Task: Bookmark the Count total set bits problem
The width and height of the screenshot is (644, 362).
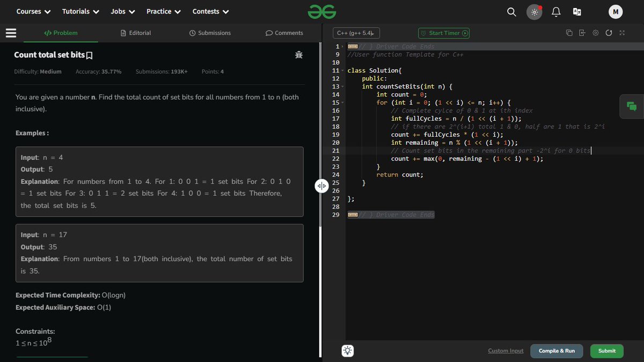Action: tap(90, 55)
